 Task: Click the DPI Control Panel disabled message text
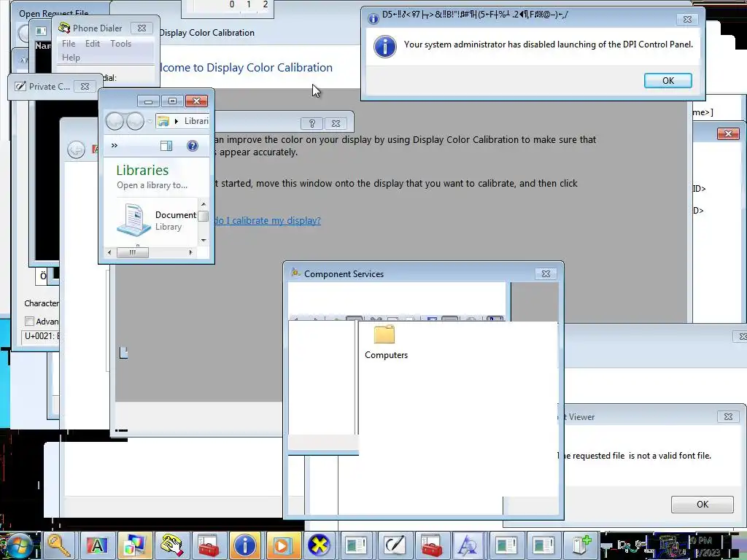(x=549, y=44)
